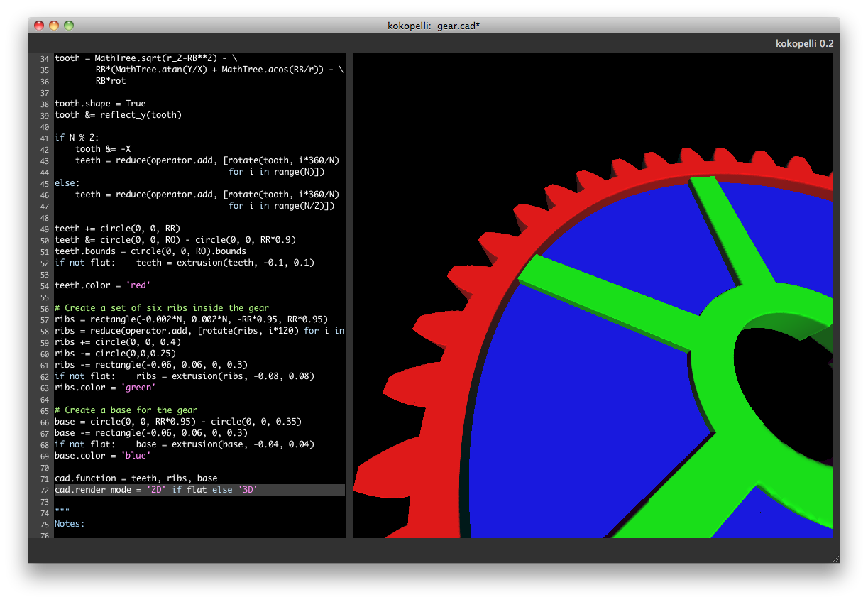Image resolution: width=868 pixels, height=602 pixels.
Task: Click the red close window button
Action: click(38, 26)
